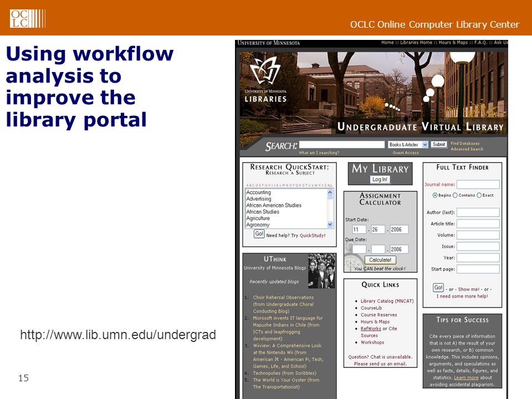Screen dimensions: 532x399
Task: Click the My Library Log In! button
Action: [380, 180]
